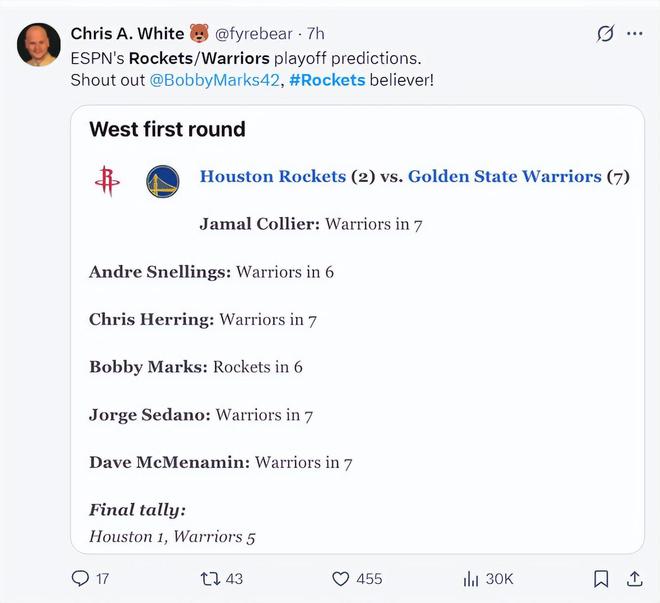Bookmark this post

point(601,578)
